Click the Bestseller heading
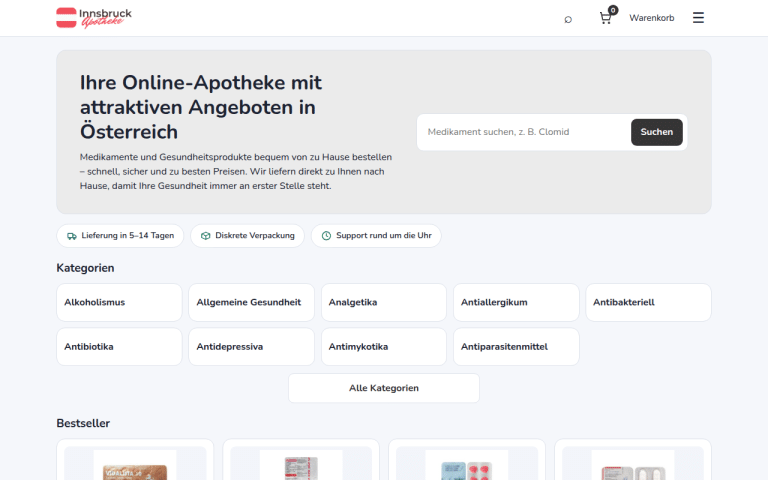Image resolution: width=768 pixels, height=480 pixels. (83, 423)
